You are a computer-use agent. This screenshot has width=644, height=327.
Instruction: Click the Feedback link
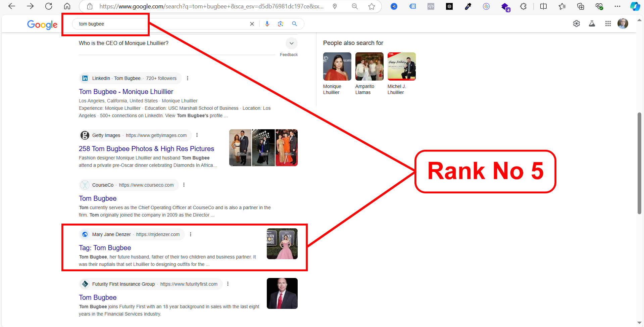(289, 55)
